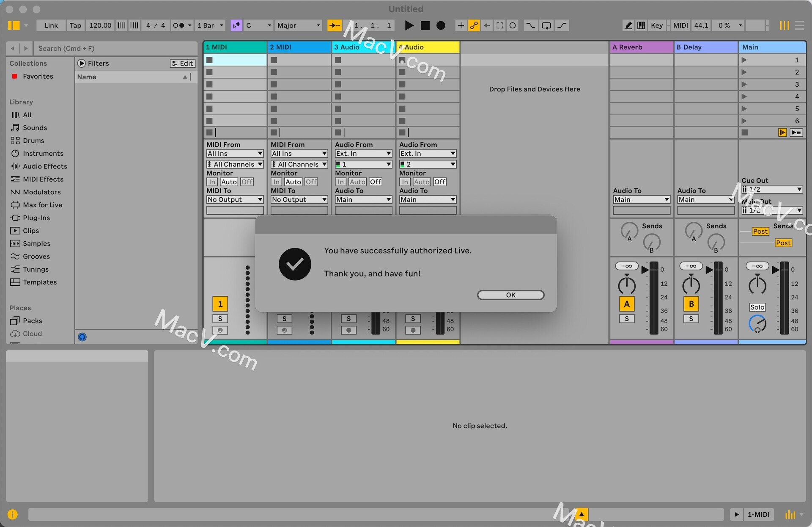Click the Stop transport button
The image size is (812, 527).
pyautogui.click(x=425, y=25)
